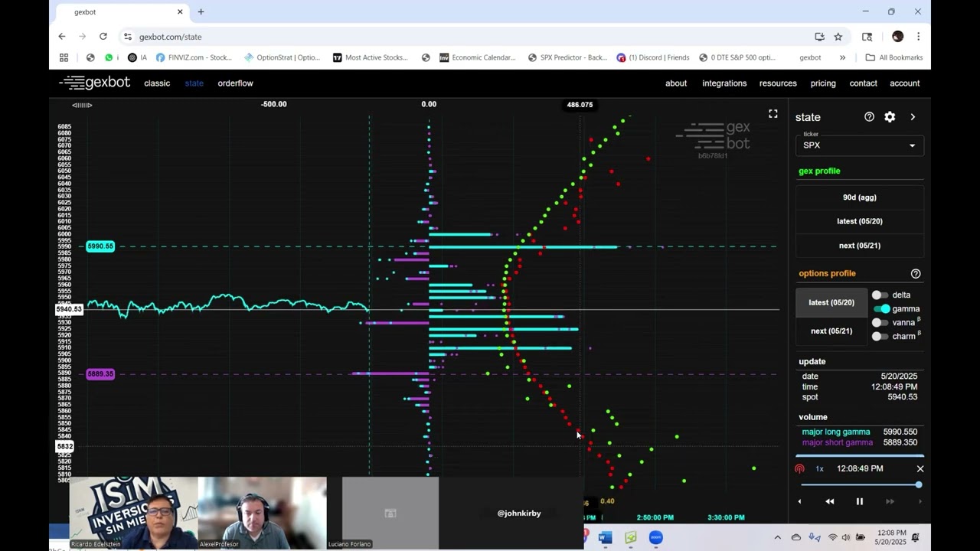Viewport: 980px width, 551px height.
Task: Open the integrations page
Action: pos(724,83)
